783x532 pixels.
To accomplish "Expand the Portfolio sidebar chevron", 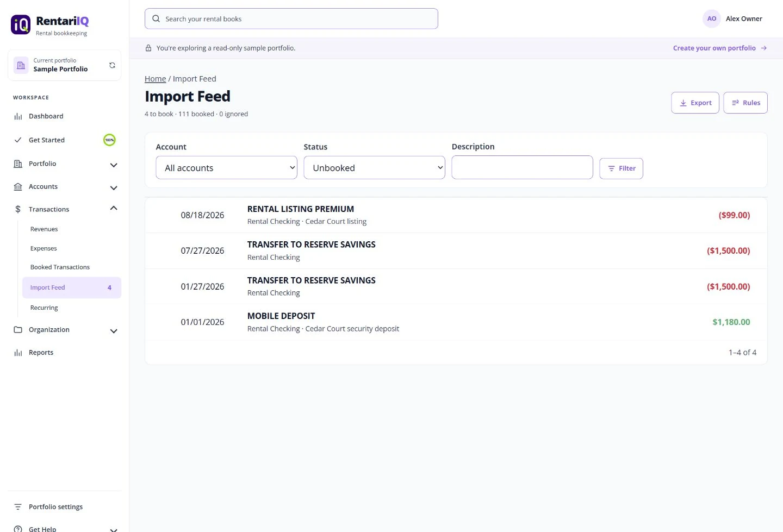I will (x=114, y=165).
